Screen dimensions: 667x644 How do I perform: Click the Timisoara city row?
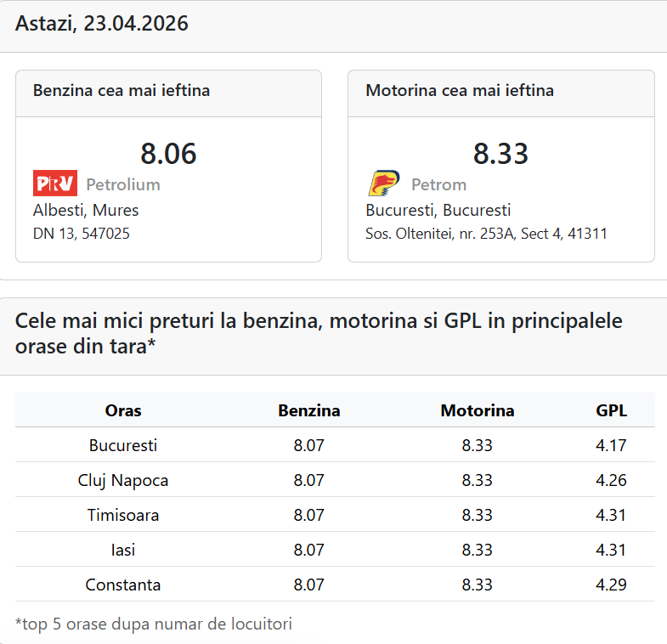pyautogui.click(x=123, y=515)
